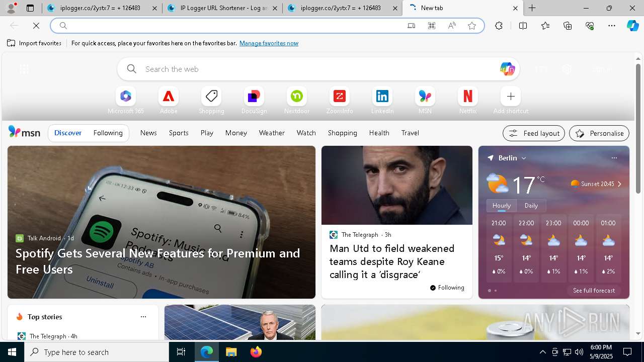Viewport: 644px width, 362px height.
Task: Open the Weather category
Action: point(272,133)
